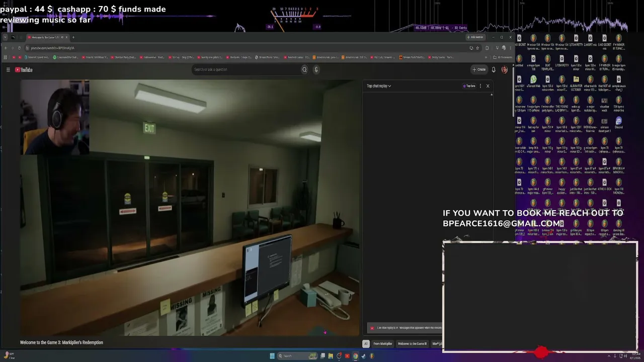Open the YouTube guide hamburger menu
The image size is (644, 362).
[x=8, y=70]
